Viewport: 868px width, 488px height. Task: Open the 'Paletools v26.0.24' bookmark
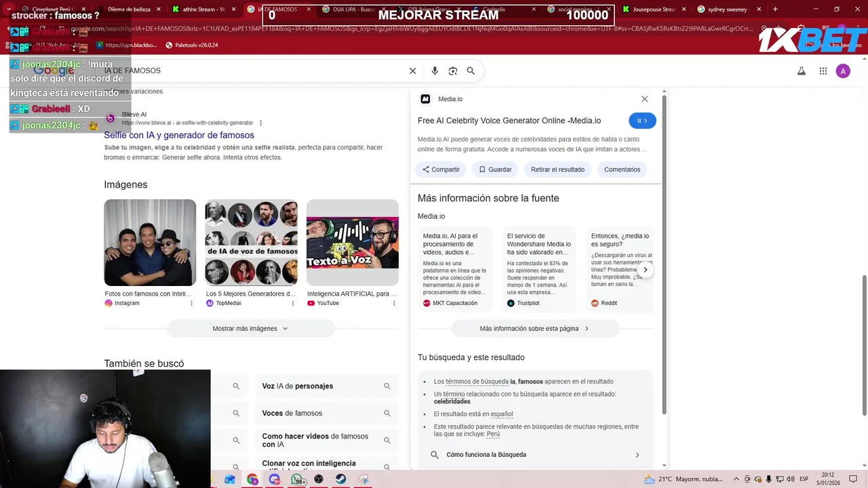(191, 45)
